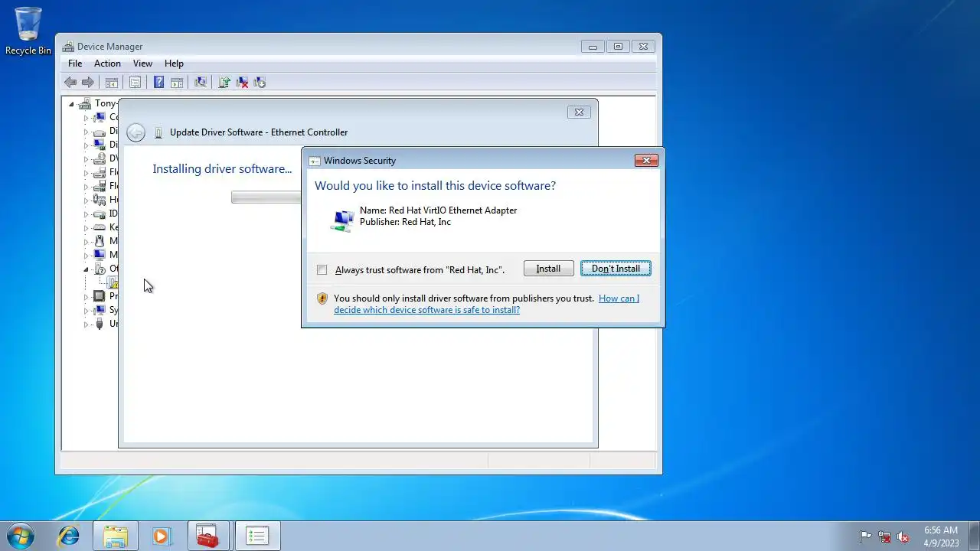This screenshot has width=980, height=551.
Task: Click the blue Help question-mark toolbar icon
Action: [x=158, y=83]
